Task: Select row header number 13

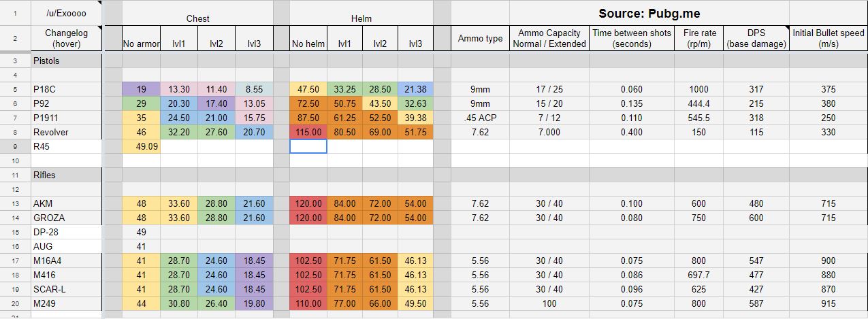Action: point(15,203)
